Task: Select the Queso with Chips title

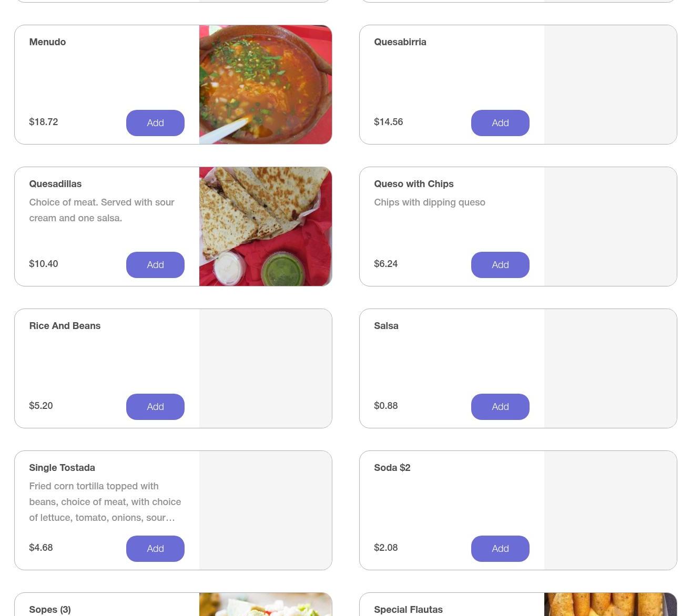Action: coord(414,184)
